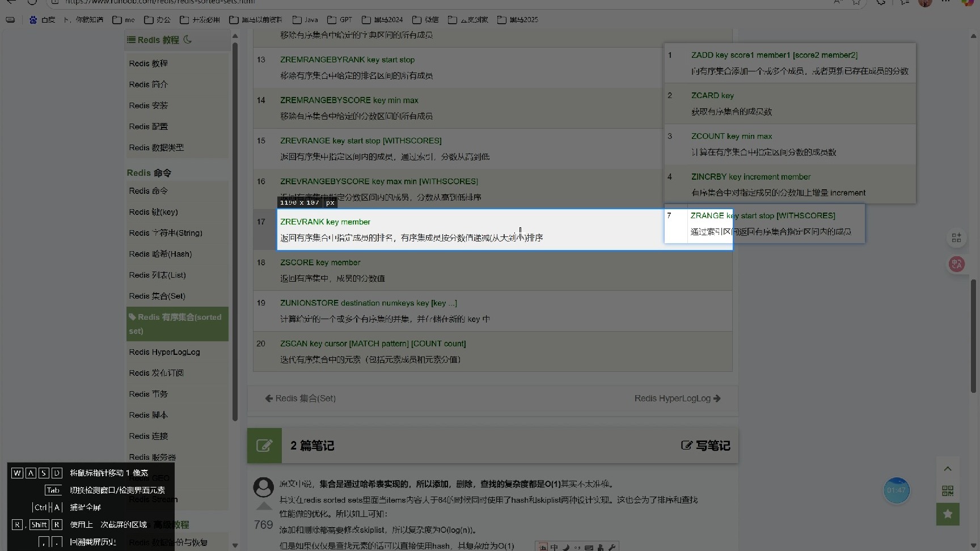Click sidebar scrollbar up arrow
The height and width of the screenshot is (551, 980).
click(235, 36)
